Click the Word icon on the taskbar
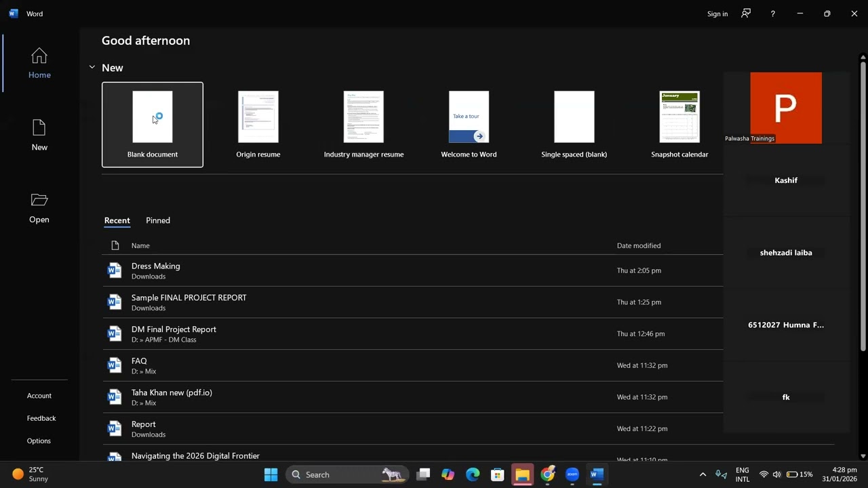The image size is (868, 488). [597, 474]
